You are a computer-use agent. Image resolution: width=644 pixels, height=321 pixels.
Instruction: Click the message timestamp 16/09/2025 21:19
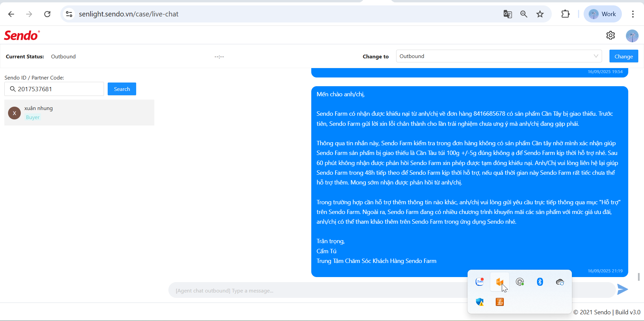pos(605,271)
